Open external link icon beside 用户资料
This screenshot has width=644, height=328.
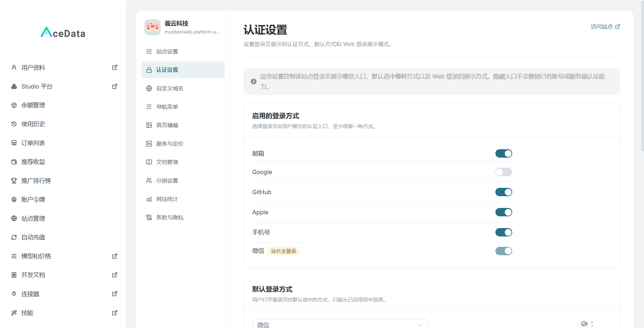[114, 67]
